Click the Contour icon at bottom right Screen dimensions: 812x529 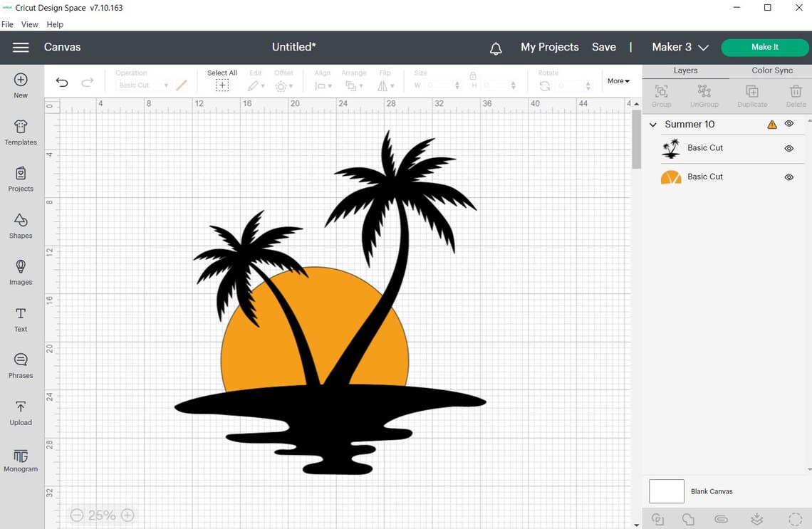tap(795, 519)
